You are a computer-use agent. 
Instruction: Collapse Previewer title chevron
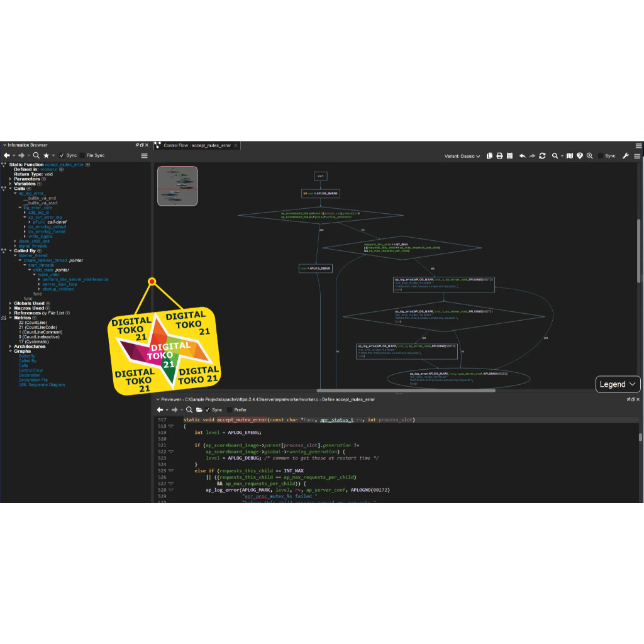tap(158, 399)
